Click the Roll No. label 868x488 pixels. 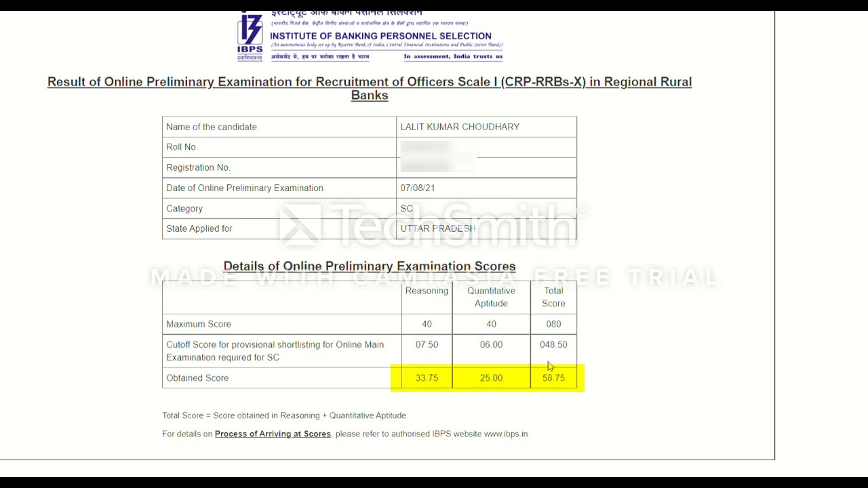pyautogui.click(x=182, y=147)
